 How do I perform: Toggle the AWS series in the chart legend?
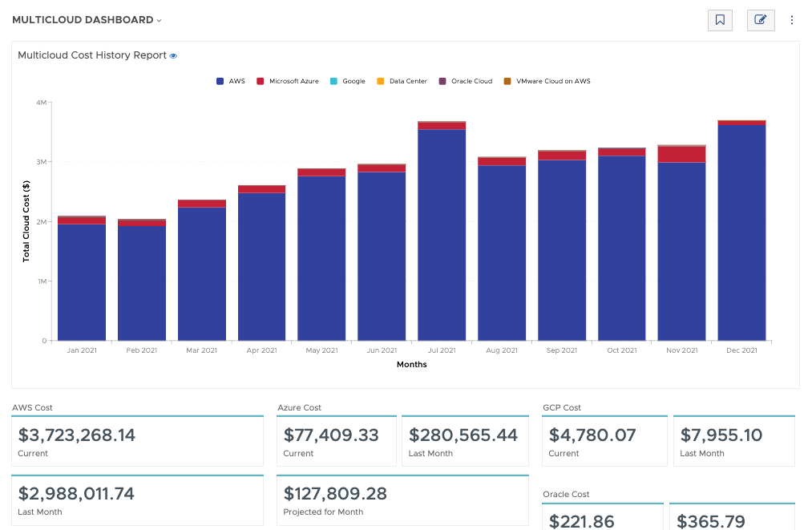point(231,81)
